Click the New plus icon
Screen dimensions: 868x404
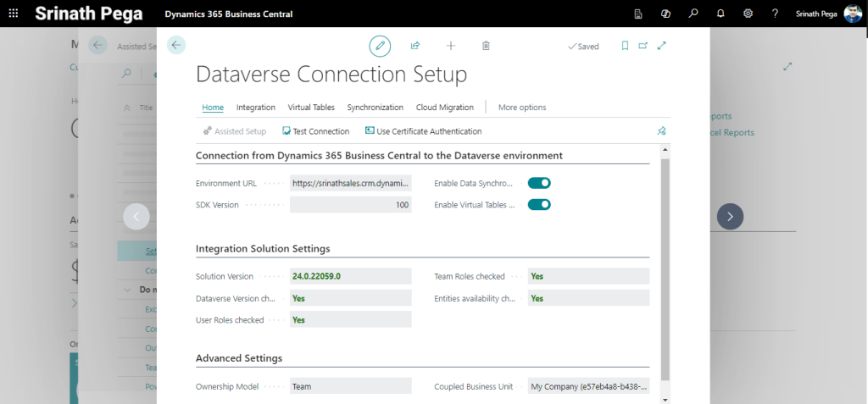click(x=451, y=46)
